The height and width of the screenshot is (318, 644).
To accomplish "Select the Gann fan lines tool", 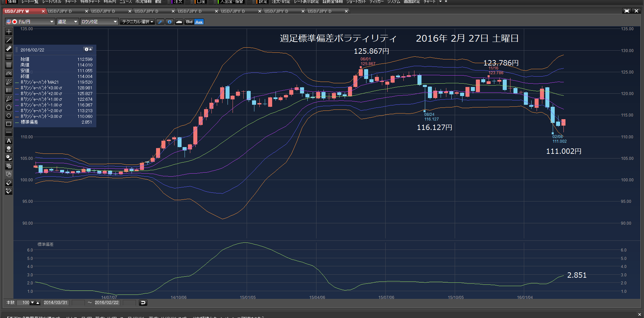I will point(9,99).
